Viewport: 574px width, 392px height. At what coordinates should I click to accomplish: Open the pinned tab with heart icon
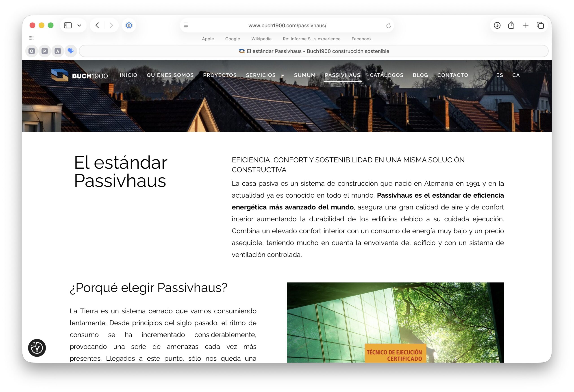pyautogui.click(x=71, y=51)
